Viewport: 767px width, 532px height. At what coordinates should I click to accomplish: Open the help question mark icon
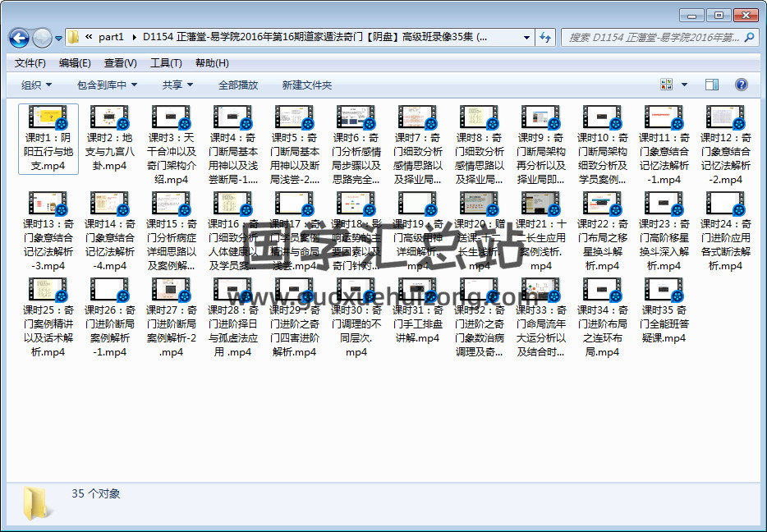click(x=741, y=85)
